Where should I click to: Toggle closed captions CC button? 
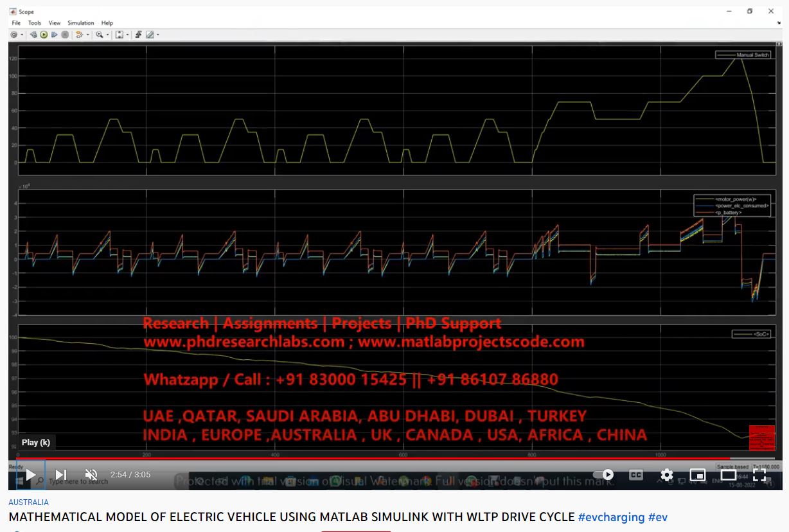(635, 475)
